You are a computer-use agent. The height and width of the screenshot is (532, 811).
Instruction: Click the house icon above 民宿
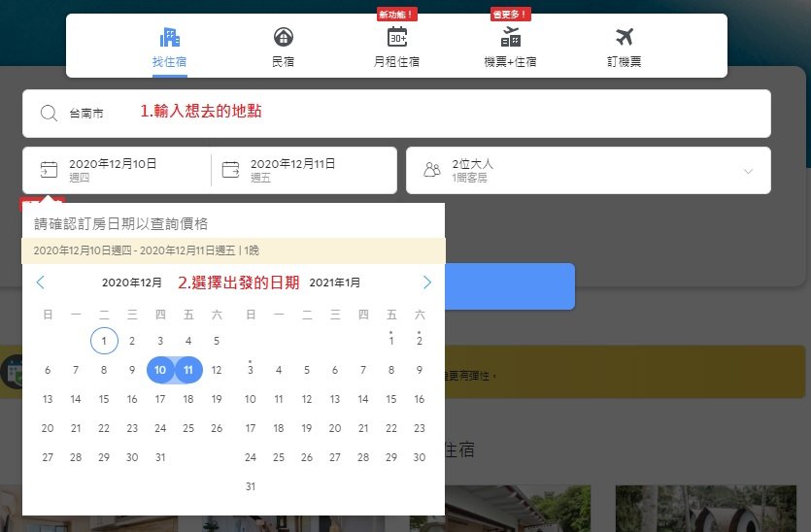pyautogui.click(x=283, y=37)
